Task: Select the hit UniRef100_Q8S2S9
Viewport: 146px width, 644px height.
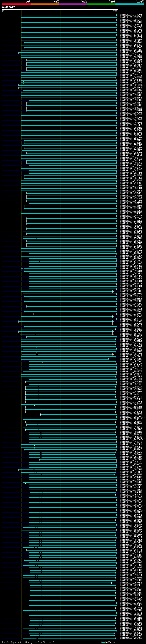Action: point(131,90)
